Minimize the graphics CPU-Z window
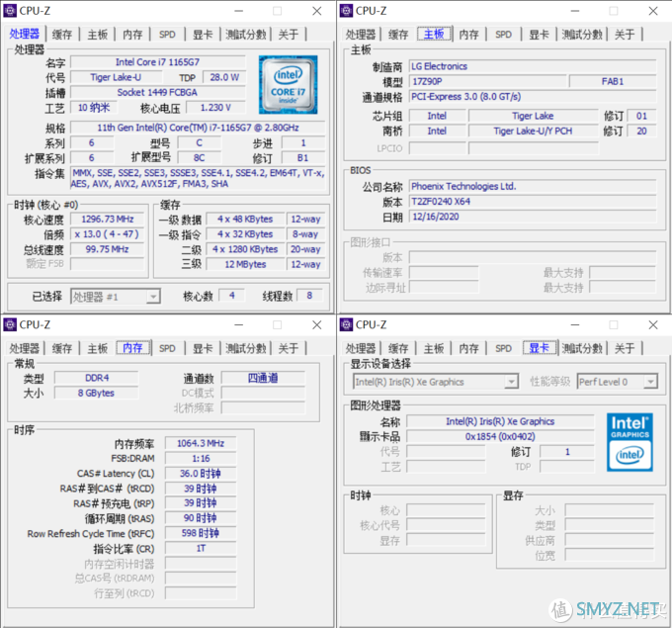The width and height of the screenshot is (672, 628). click(x=575, y=324)
